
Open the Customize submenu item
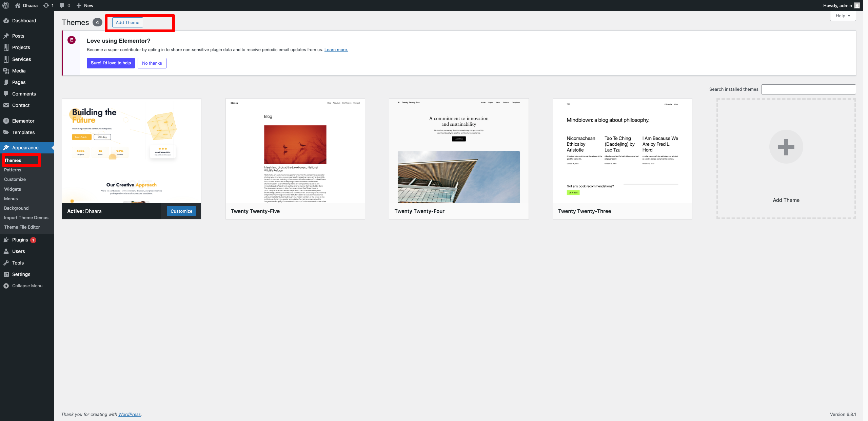pos(15,179)
